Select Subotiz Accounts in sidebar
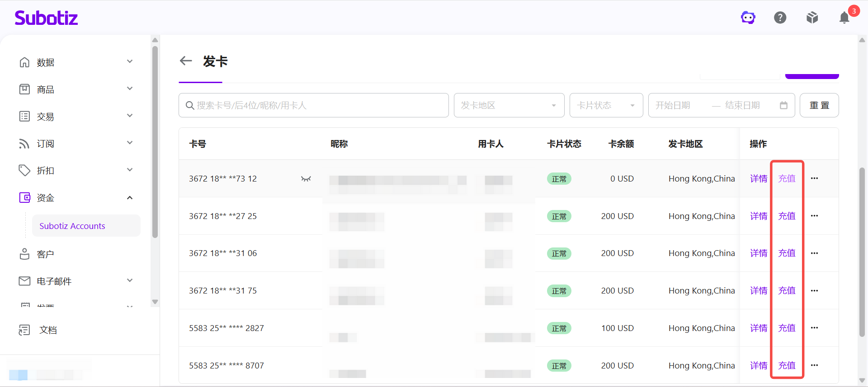The image size is (868, 387). pos(86,226)
